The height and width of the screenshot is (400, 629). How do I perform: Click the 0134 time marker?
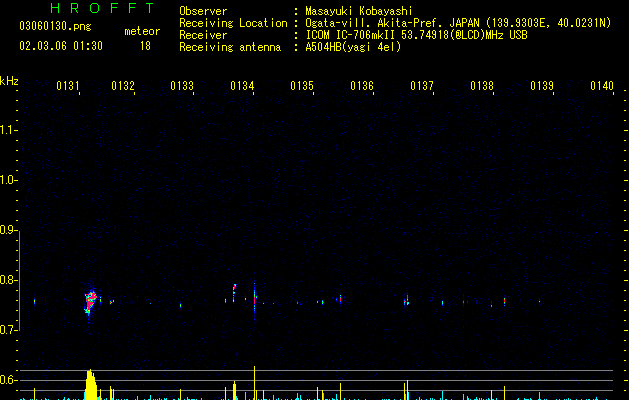click(242, 86)
